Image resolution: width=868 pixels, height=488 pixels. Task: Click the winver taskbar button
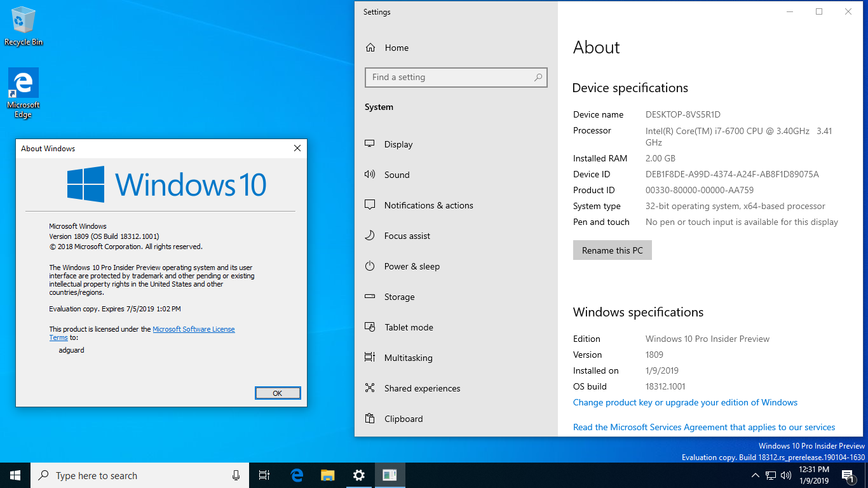point(390,475)
